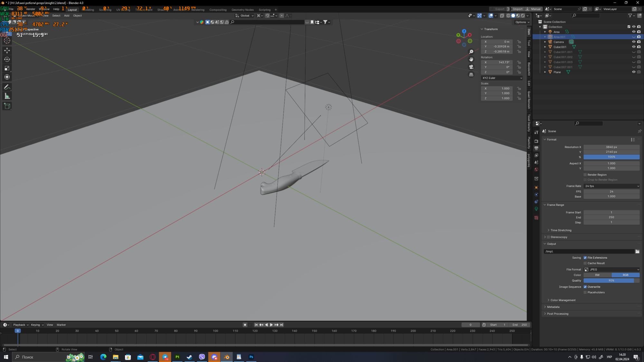This screenshot has height=362, width=644.
Task: Disable the File Extensions checkbox
Action: 585,258
